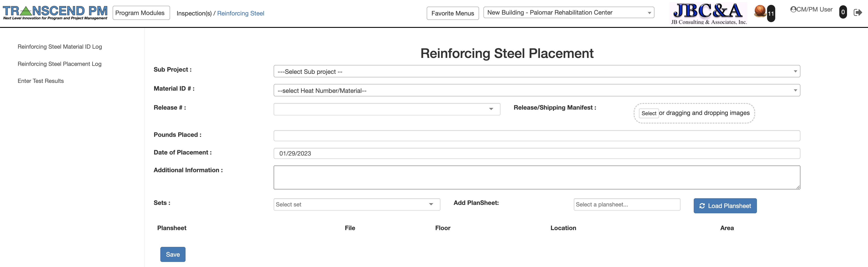The height and width of the screenshot is (267, 868).
Task: Click the Select a plansheet field
Action: (627, 204)
